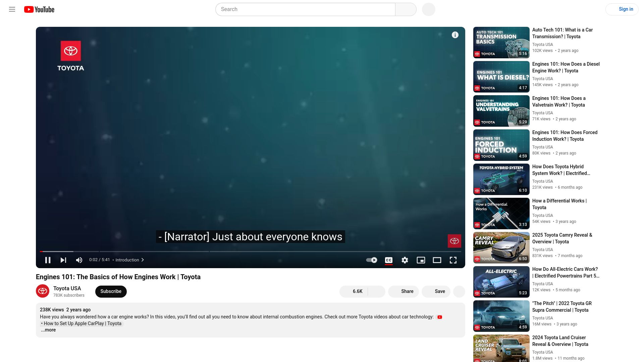644x362 pixels.
Task: Open How to Set Up Apple CarPlay link
Action: click(x=82, y=323)
